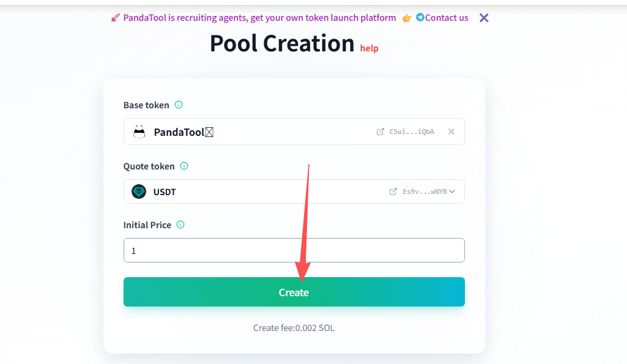Click the red help link
The height and width of the screenshot is (364, 627).
[x=369, y=48]
